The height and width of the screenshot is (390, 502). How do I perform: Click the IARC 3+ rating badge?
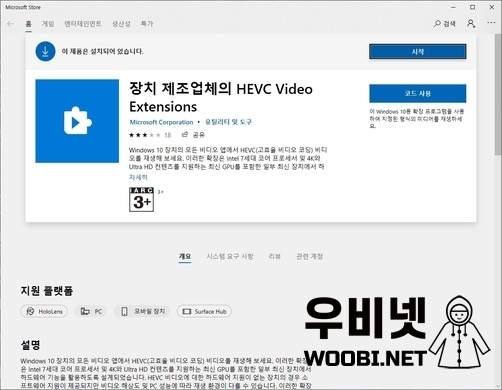click(141, 199)
